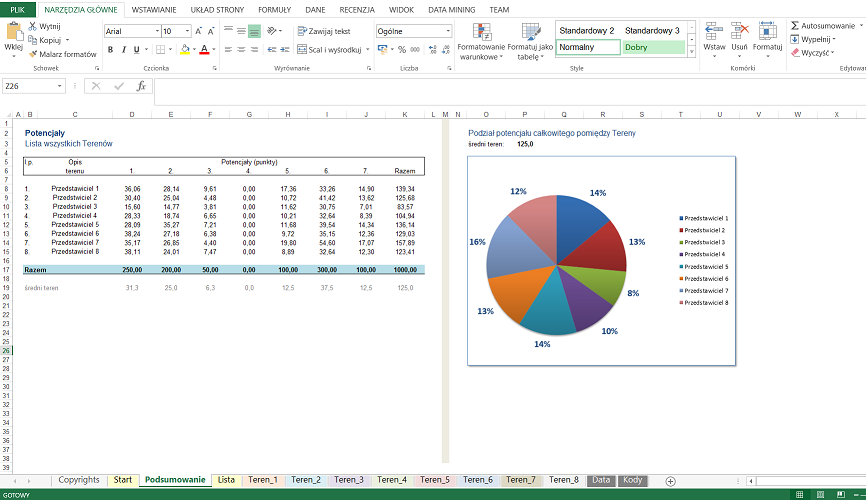The image size is (866, 500).
Task: Click the increase decimal places icon
Action: [x=432, y=50]
